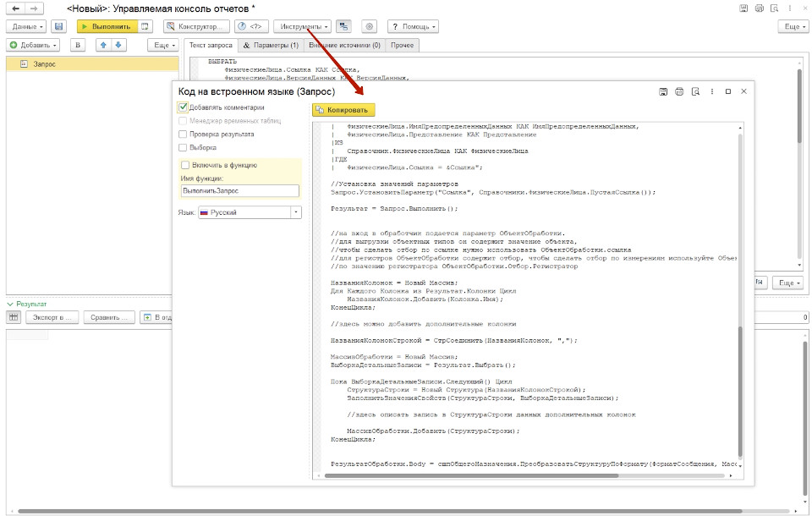
Task: Collapse the Результат section
Action: (10, 303)
